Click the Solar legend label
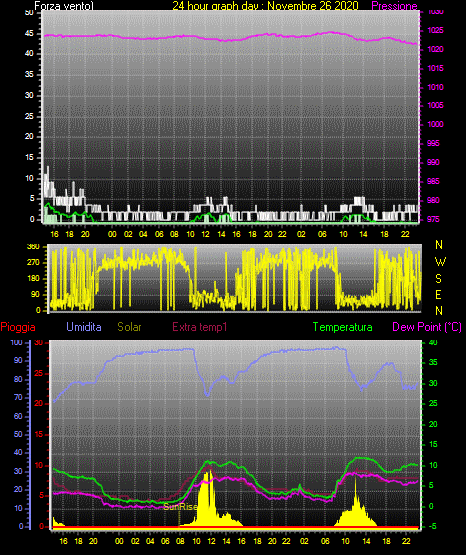This screenshot has height=555, width=466. click(x=129, y=327)
